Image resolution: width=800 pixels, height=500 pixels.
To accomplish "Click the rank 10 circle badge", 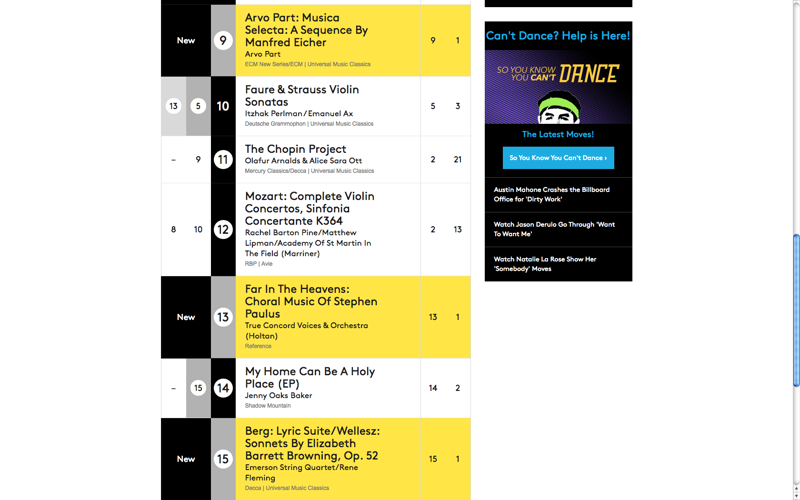I will pyautogui.click(x=223, y=106).
